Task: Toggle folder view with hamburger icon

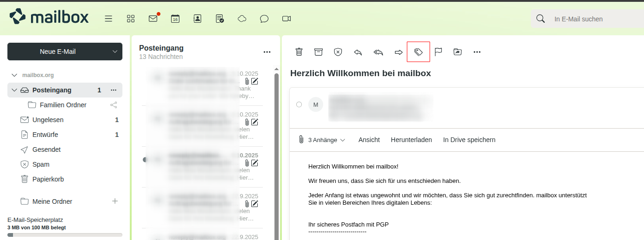Action: pyautogui.click(x=108, y=19)
